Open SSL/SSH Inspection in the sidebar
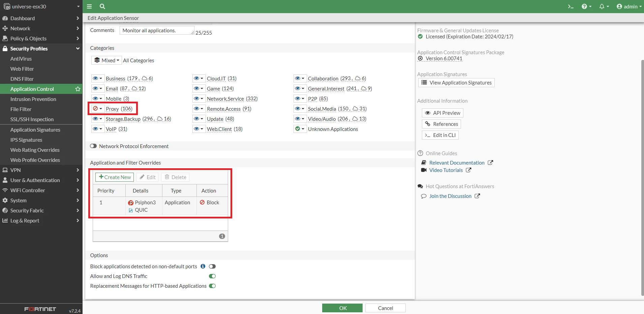 point(32,119)
